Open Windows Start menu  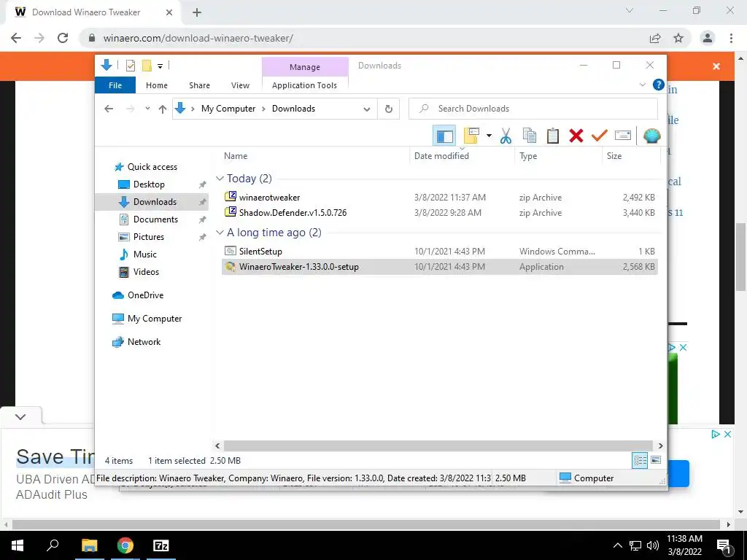pyautogui.click(x=18, y=545)
